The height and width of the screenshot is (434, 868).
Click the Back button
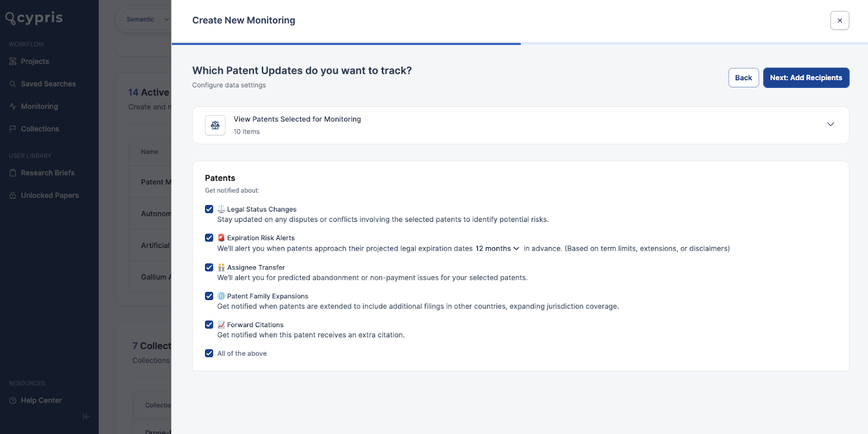[x=743, y=78]
